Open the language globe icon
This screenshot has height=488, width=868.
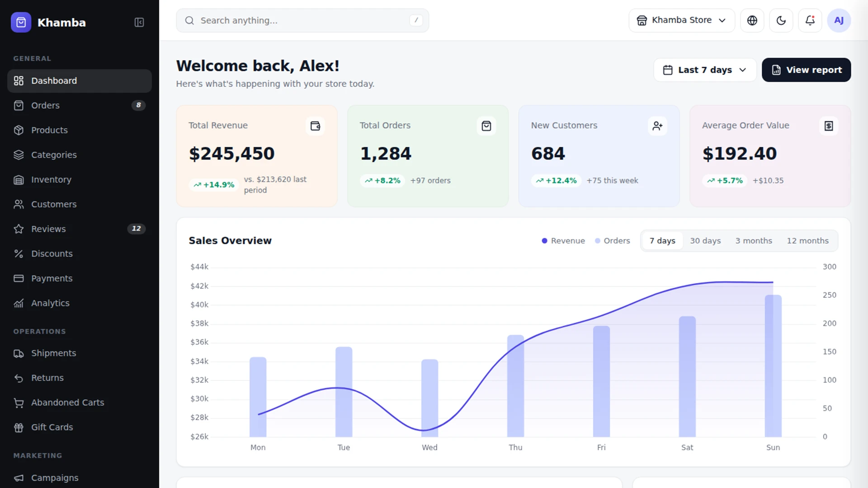click(x=752, y=20)
